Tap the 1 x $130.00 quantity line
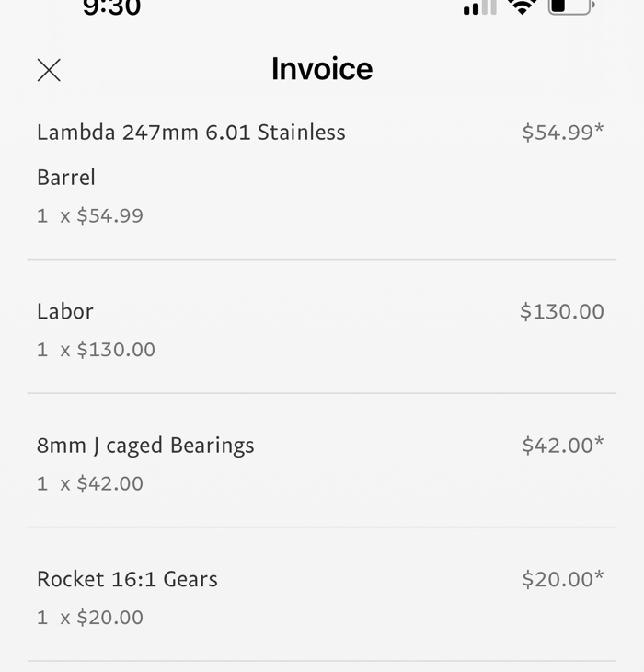Screen dimensions: 644x672 pyautogui.click(x=96, y=350)
